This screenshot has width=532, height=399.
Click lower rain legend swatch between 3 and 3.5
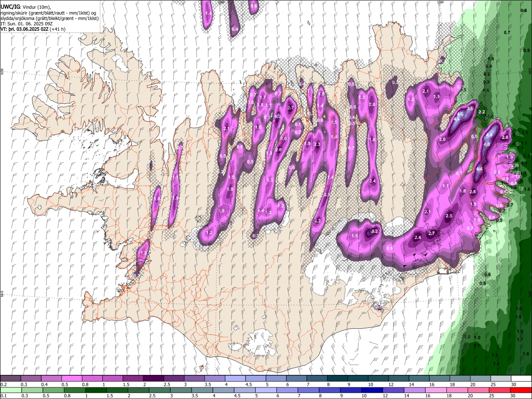[x=181, y=390]
